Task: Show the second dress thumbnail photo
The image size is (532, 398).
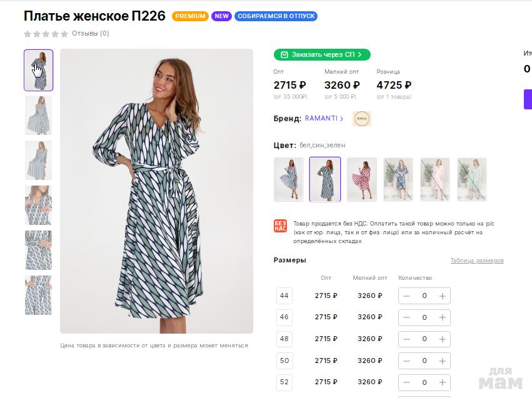Action: pos(39,115)
